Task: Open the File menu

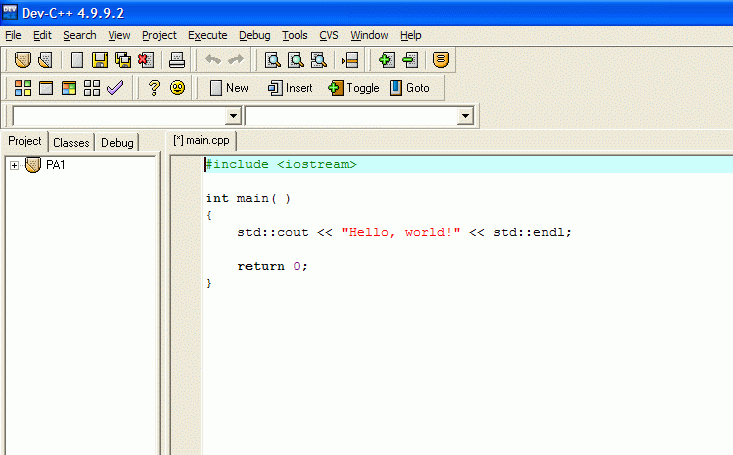Action: point(13,35)
